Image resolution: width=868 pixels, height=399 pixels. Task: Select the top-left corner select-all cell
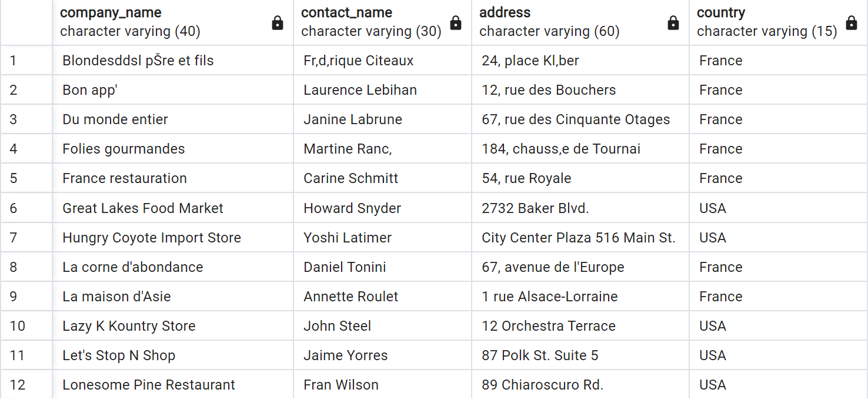pos(26,22)
